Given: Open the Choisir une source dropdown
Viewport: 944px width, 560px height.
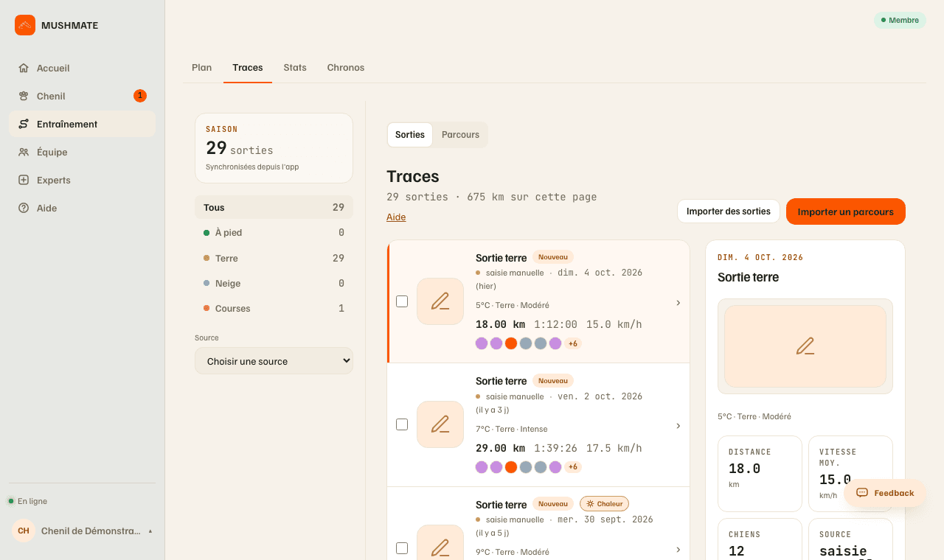Looking at the screenshot, I should coord(274,361).
